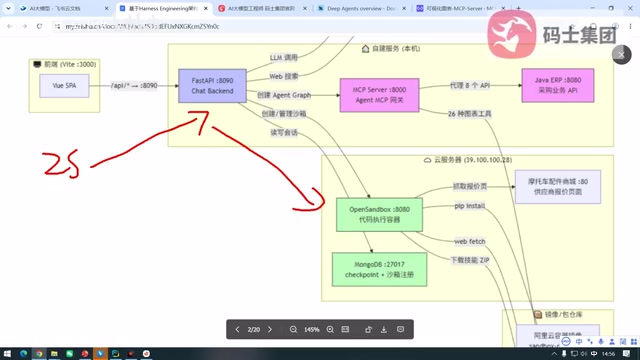Click the 抓取报价页 edge label
This screenshot has width=640, height=360.
[x=470, y=187]
